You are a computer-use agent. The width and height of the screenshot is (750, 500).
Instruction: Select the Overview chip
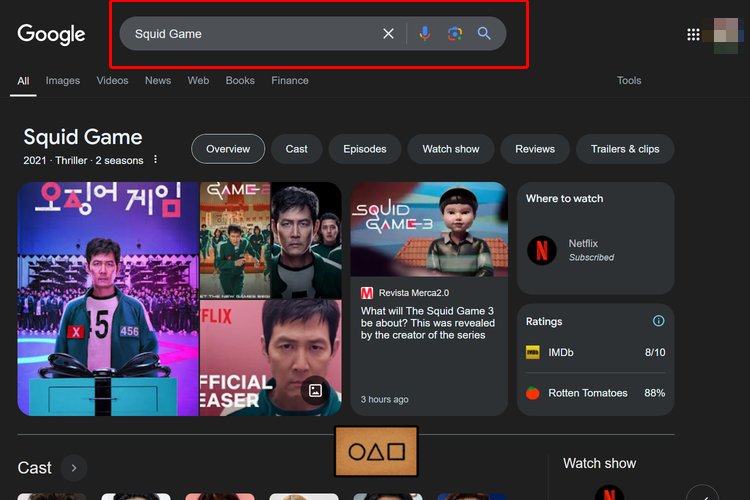[228, 149]
